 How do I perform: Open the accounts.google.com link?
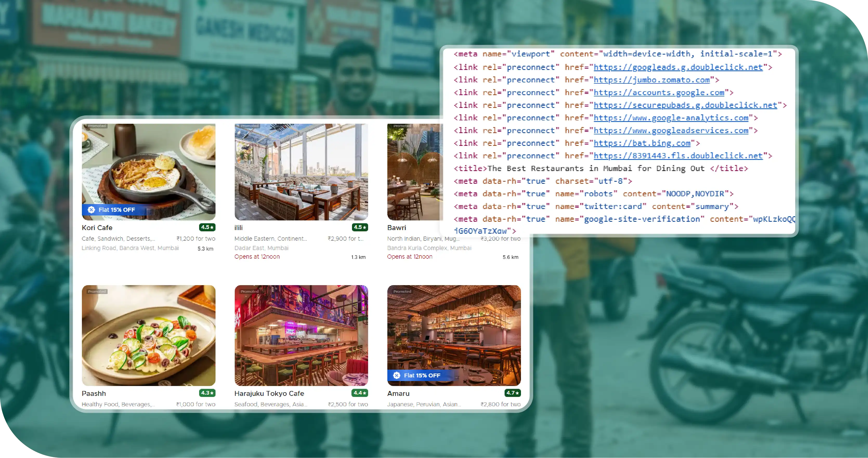(x=659, y=93)
